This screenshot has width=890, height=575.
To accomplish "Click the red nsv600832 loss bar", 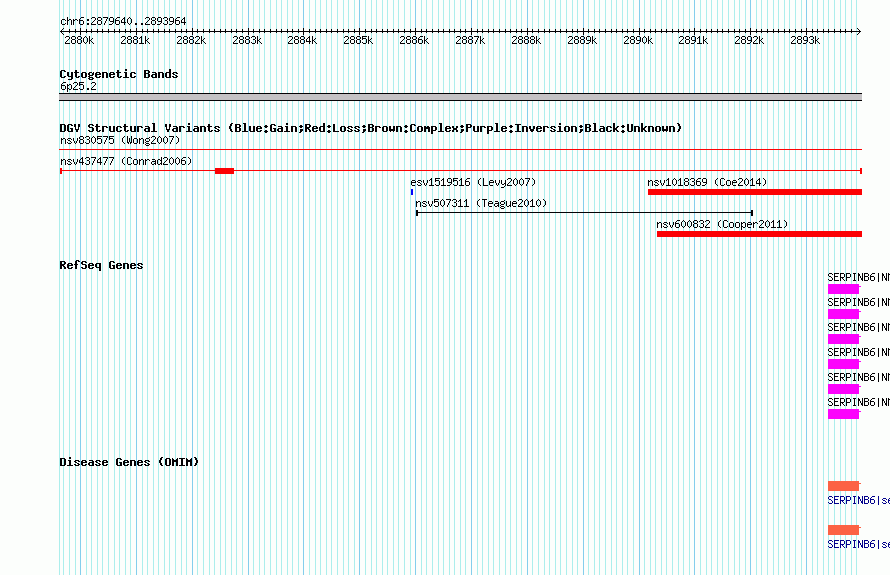I will 759,234.
